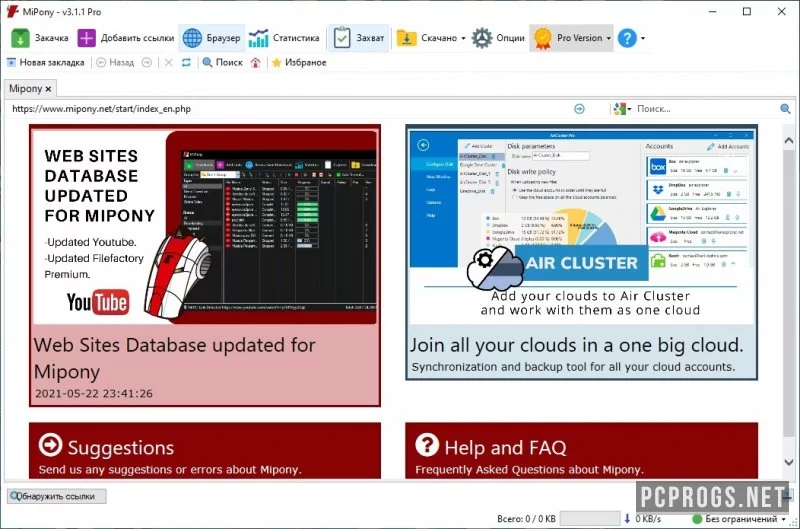Go back with the Назад button

115,62
